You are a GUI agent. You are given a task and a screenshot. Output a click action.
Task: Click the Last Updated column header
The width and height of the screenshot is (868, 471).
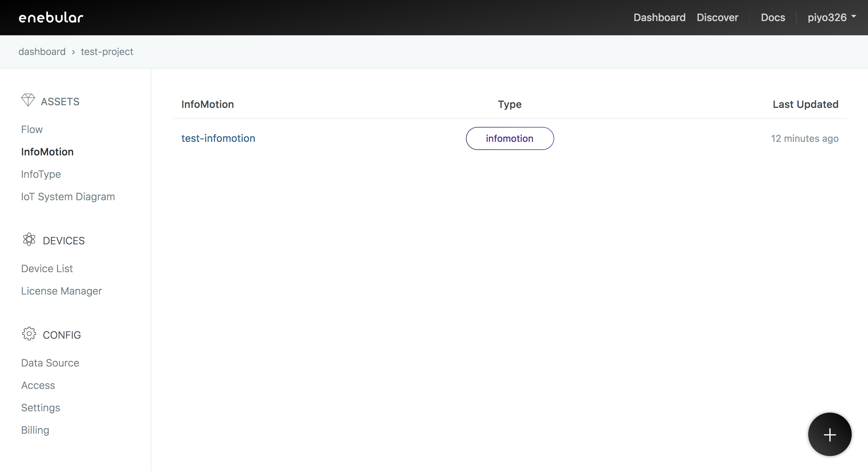point(805,105)
